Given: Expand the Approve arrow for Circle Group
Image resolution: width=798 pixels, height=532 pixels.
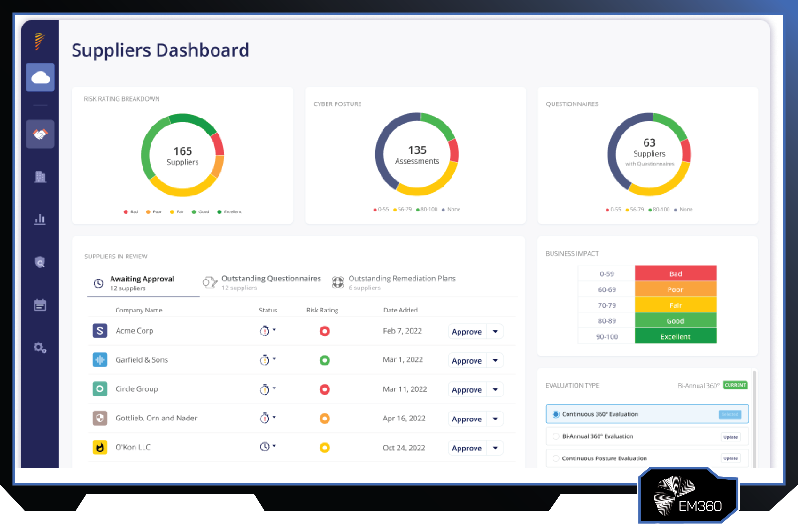Looking at the screenshot, I should coord(495,390).
